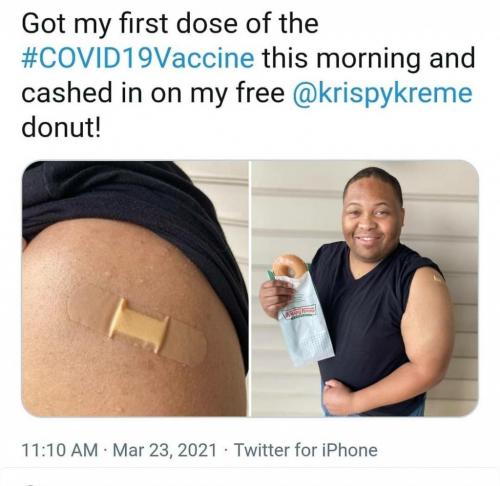Click the words 'this morning and' in the tweet
The height and width of the screenshot is (486, 500).
click(x=369, y=58)
